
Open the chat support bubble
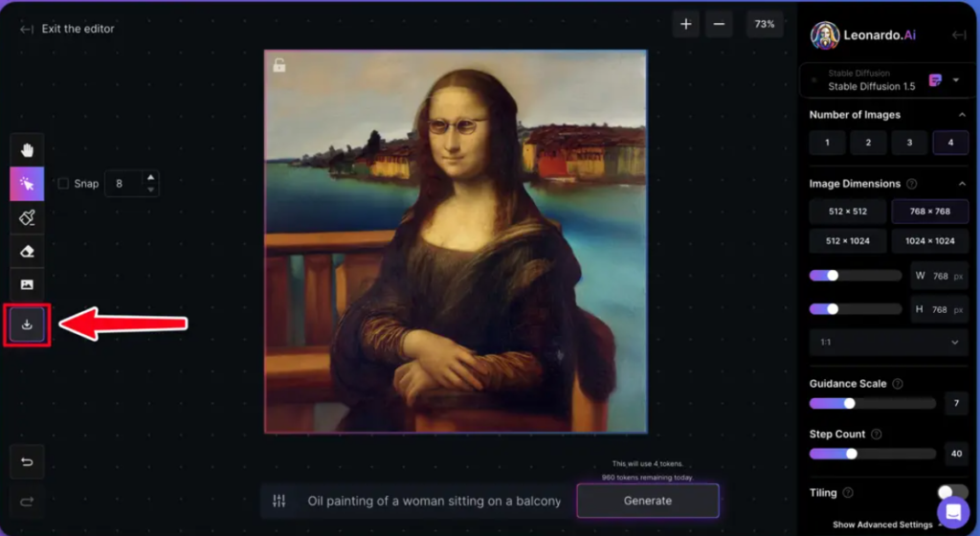(953, 512)
